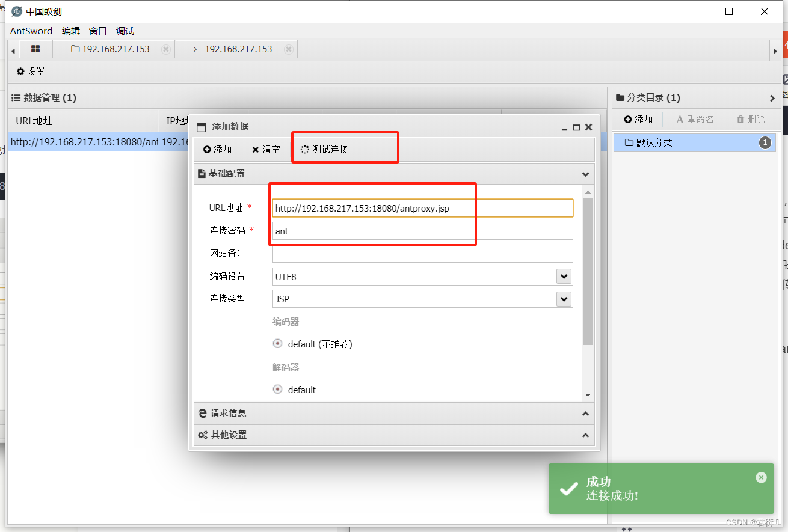Close the 添加数据 dialog
Image resolution: width=788 pixels, height=532 pixels.
[589, 127]
